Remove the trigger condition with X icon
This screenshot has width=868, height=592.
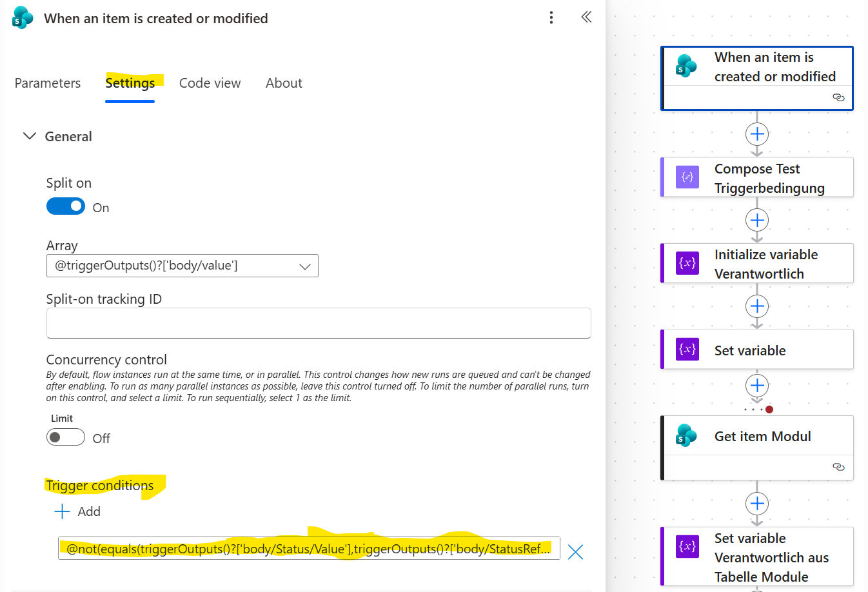coord(575,552)
